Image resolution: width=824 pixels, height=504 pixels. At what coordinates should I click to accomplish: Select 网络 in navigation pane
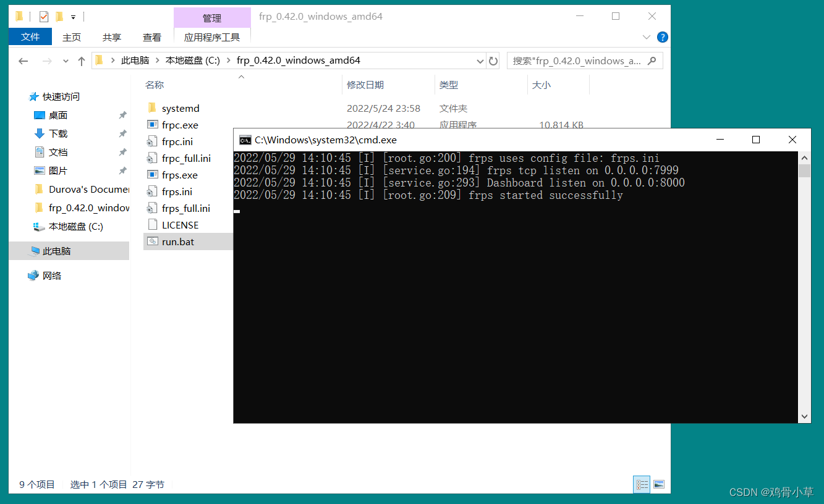pyautogui.click(x=52, y=276)
